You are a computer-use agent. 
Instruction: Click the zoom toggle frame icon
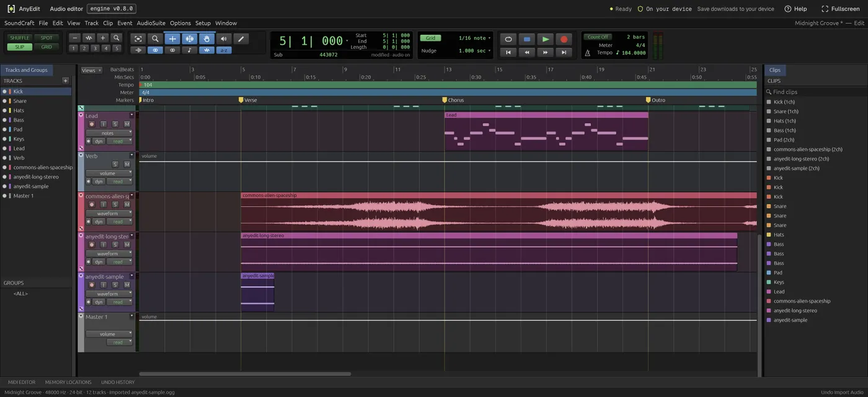tap(138, 38)
